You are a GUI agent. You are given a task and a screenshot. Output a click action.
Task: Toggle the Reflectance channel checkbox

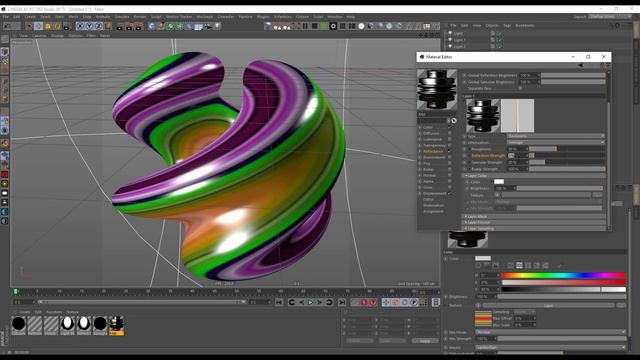click(x=449, y=151)
